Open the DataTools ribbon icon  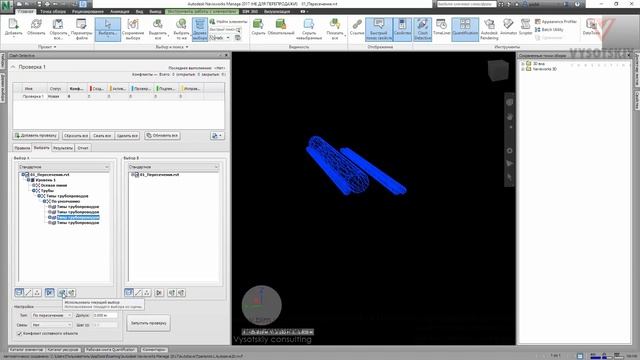click(591, 27)
